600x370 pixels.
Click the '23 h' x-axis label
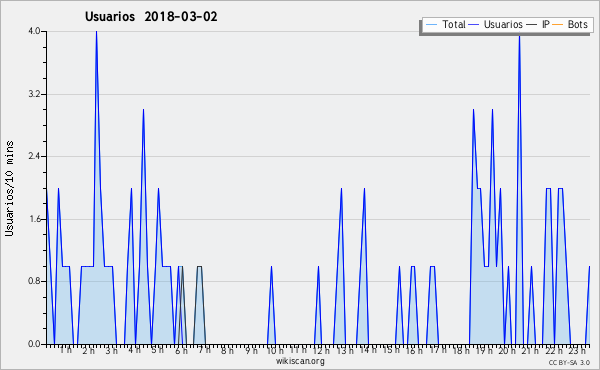(x=577, y=350)
